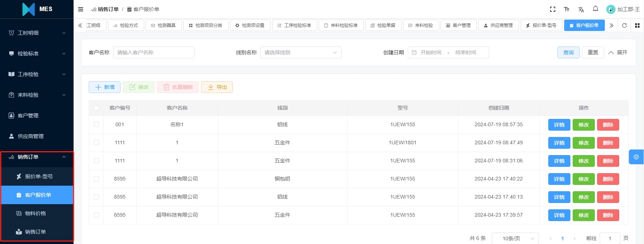
Task: Switch to the 检测项目分类 tab
Action: [206, 25]
